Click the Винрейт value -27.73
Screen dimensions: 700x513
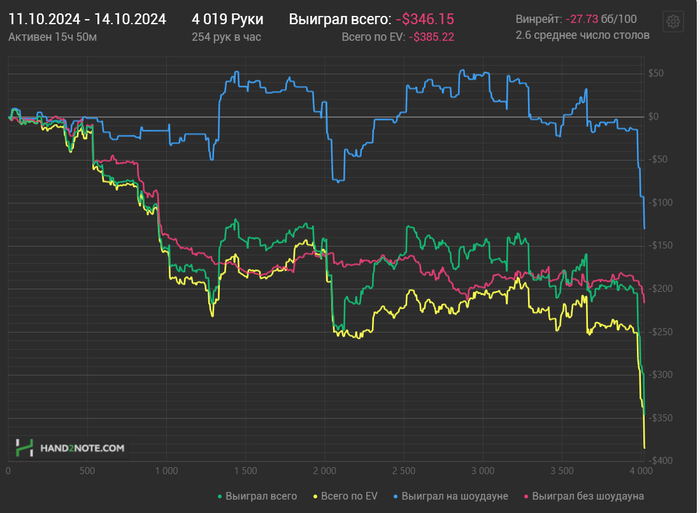tap(581, 19)
